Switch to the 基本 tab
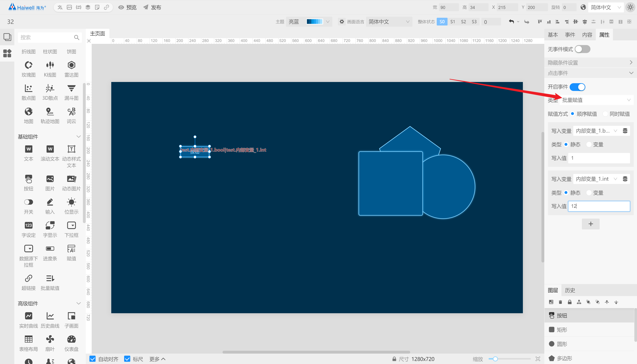Image resolution: width=637 pixels, height=364 pixels. point(553,35)
